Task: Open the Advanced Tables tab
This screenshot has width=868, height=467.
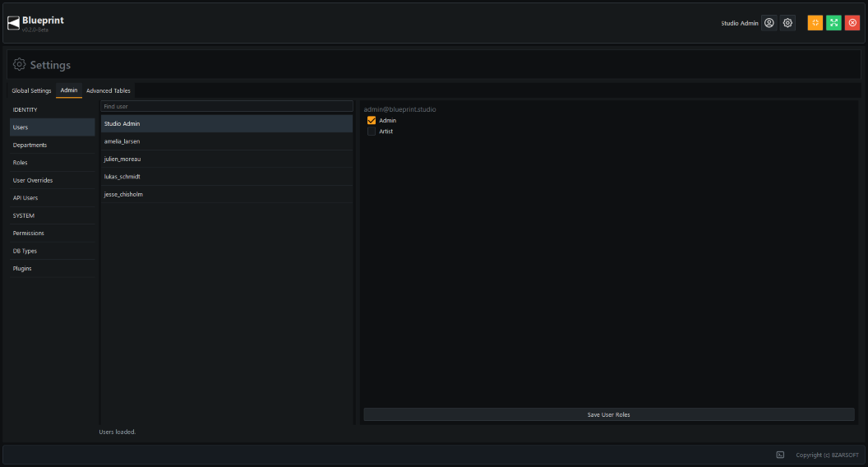Action: [x=108, y=90]
